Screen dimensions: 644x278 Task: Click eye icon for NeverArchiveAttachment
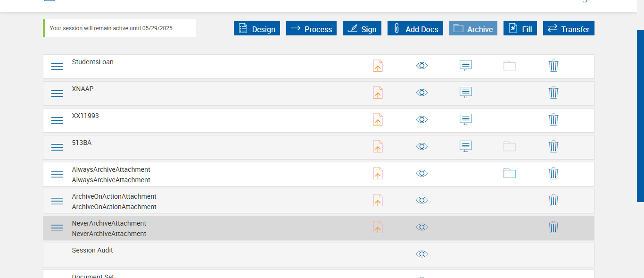(x=422, y=227)
